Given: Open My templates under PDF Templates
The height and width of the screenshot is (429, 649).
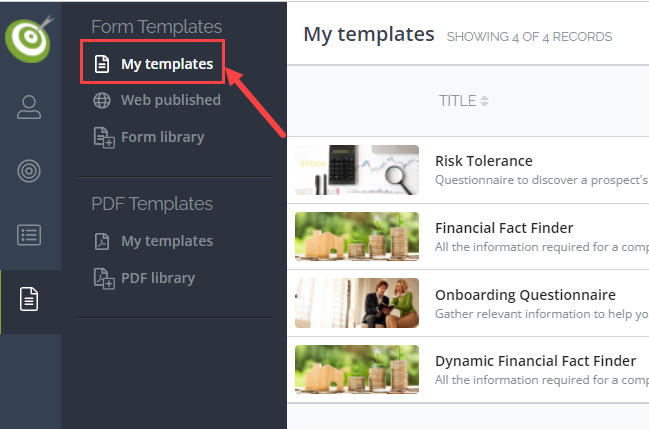Looking at the screenshot, I should click(x=167, y=241).
